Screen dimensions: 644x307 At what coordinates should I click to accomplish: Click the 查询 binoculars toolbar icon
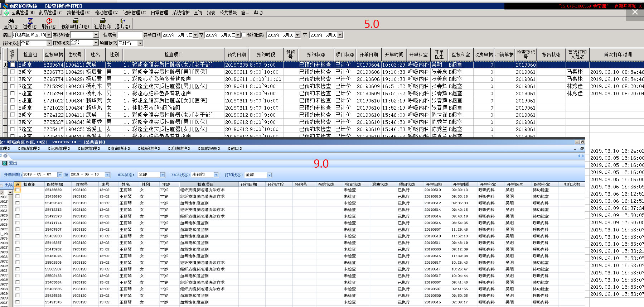11,21
